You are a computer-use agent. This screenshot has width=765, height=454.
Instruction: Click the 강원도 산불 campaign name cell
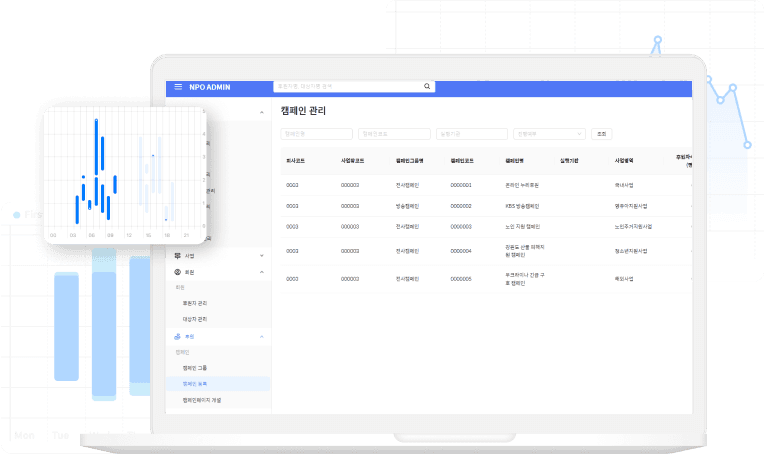coord(524,251)
